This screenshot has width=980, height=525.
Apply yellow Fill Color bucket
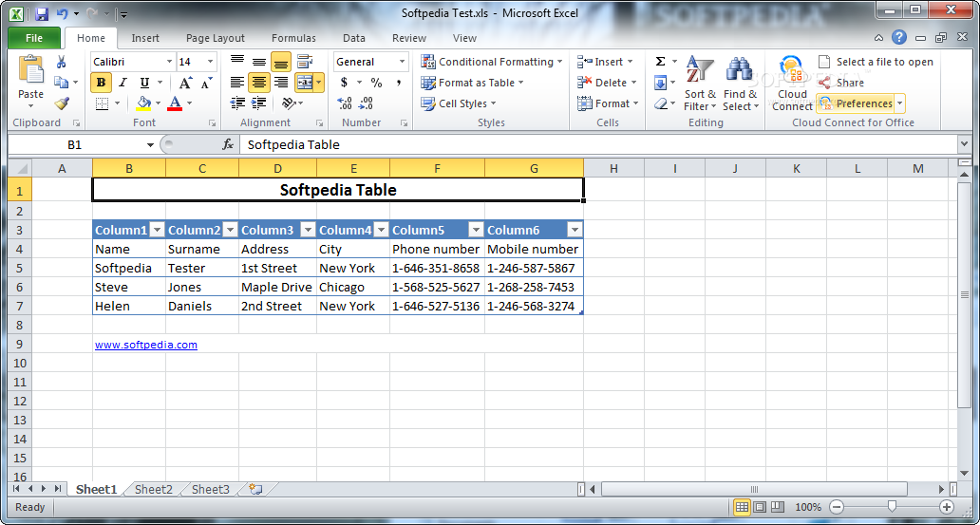coord(143,103)
